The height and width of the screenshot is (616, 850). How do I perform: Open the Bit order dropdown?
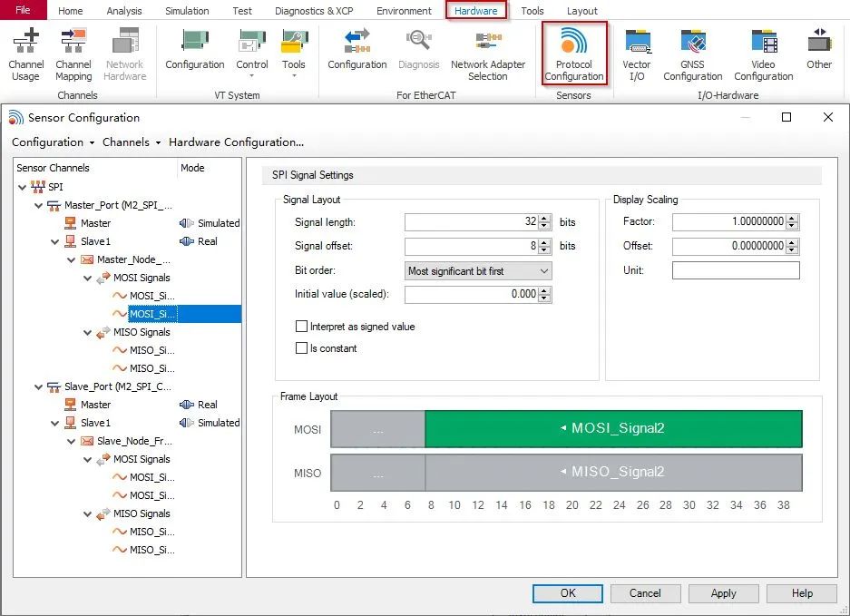pos(478,271)
